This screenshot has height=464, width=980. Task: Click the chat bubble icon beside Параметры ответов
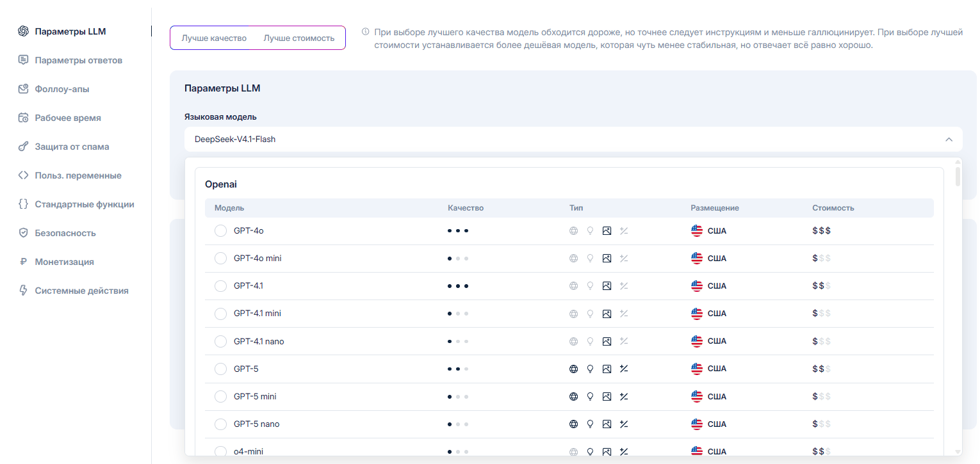(x=23, y=60)
